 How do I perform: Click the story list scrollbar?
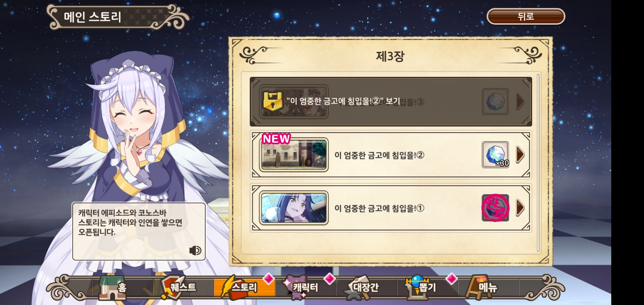tap(538, 163)
